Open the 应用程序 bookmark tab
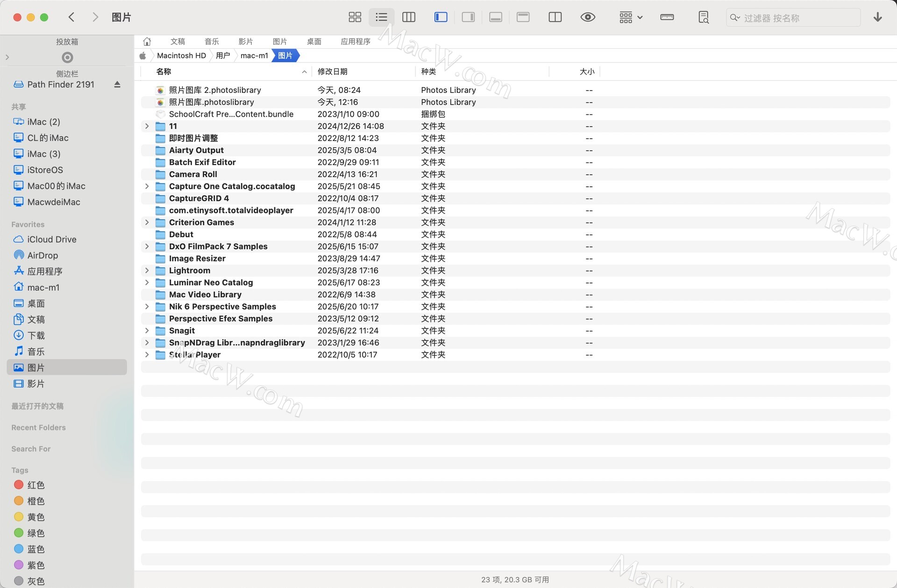The height and width of the screenshot is (588, 897). click(356, 42)
